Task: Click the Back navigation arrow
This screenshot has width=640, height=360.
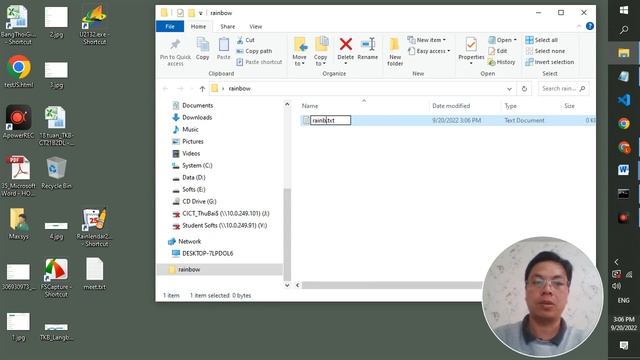Action: (x=165, y=89)
